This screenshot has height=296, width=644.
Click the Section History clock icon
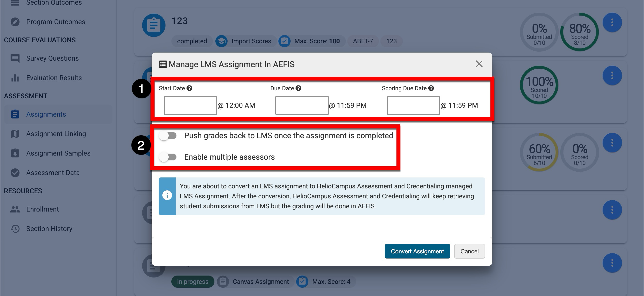(15, 229)
